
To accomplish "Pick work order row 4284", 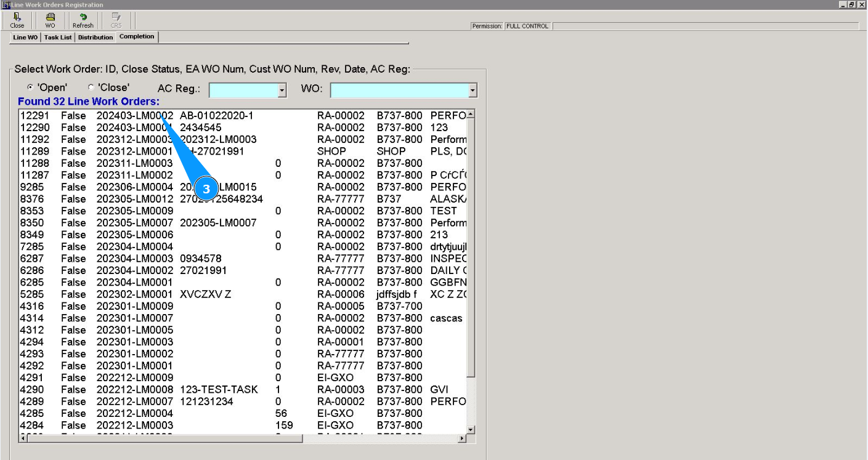I will (x=243, y=426).
